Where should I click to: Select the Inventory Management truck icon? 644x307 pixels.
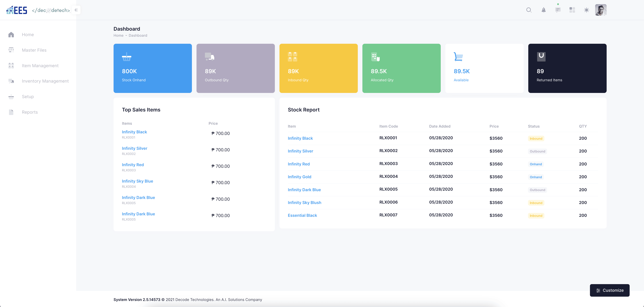point(11,81)
